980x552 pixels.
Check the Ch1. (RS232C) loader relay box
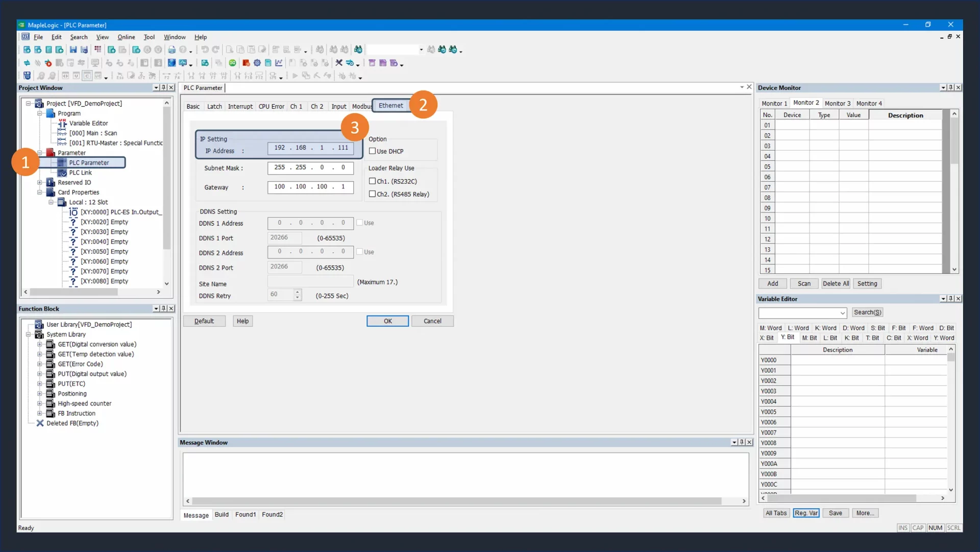click(x=373, y=181)
